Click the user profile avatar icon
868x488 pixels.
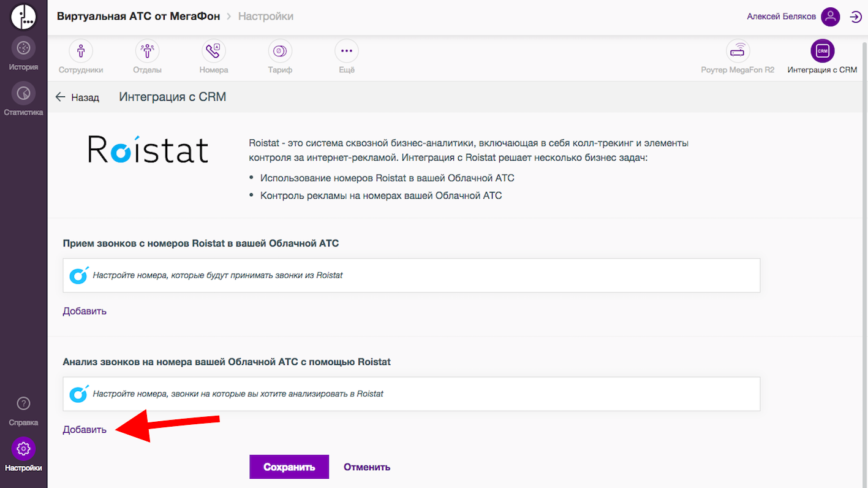[831, 17]
